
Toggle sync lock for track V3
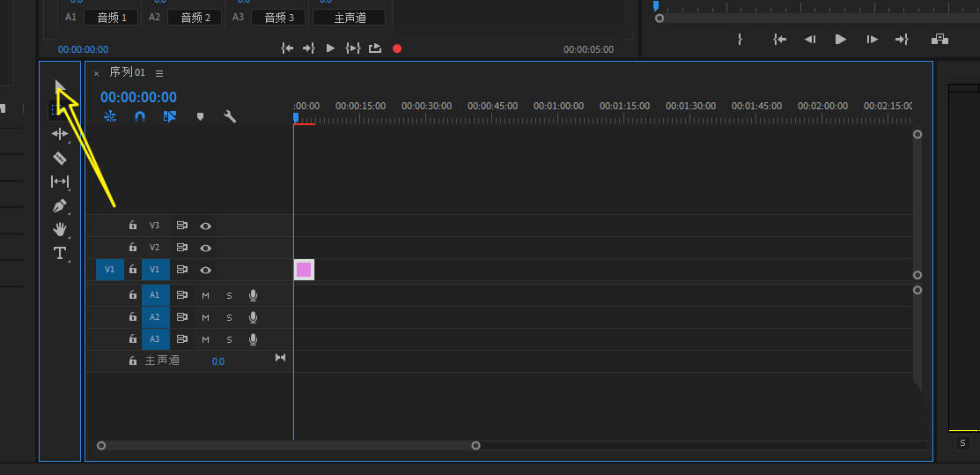[x=182, y=226]
